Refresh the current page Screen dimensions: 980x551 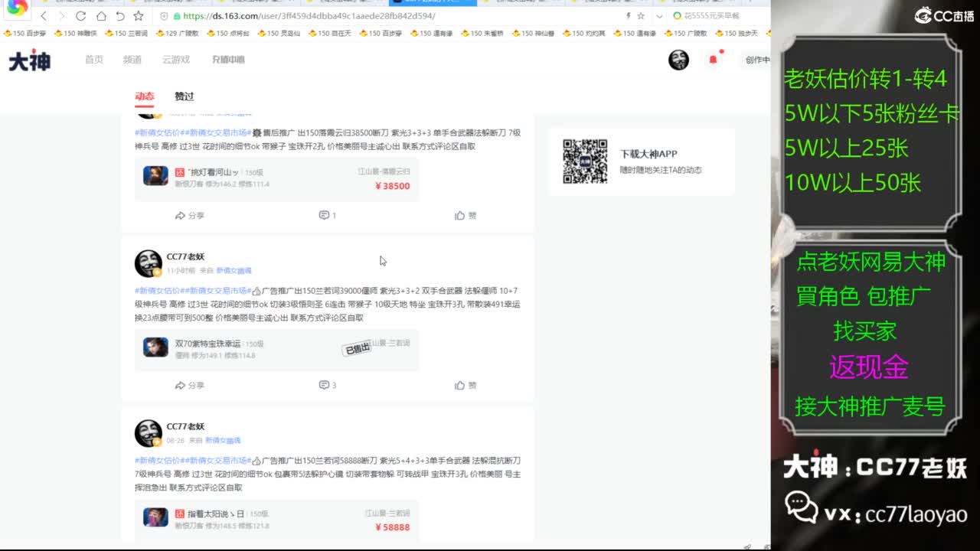(x=81, y=15)
